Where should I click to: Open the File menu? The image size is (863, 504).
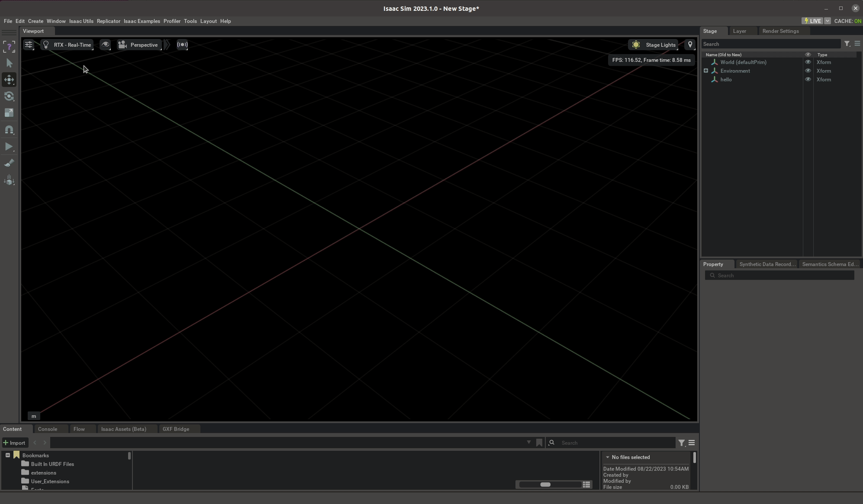point(8,21)
